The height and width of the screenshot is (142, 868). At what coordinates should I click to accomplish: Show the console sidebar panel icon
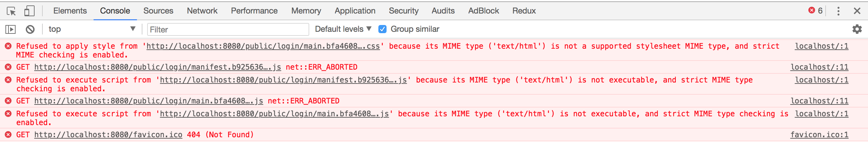pyautogui.click(x=11, y=29)
